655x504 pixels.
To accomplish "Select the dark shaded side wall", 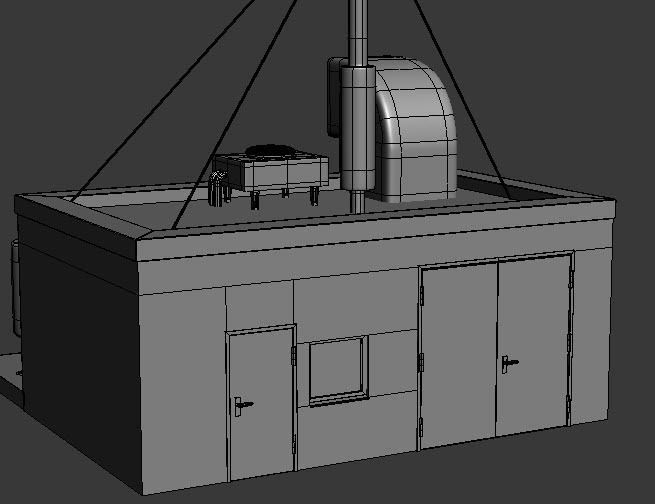I will (x=79, y=351).
